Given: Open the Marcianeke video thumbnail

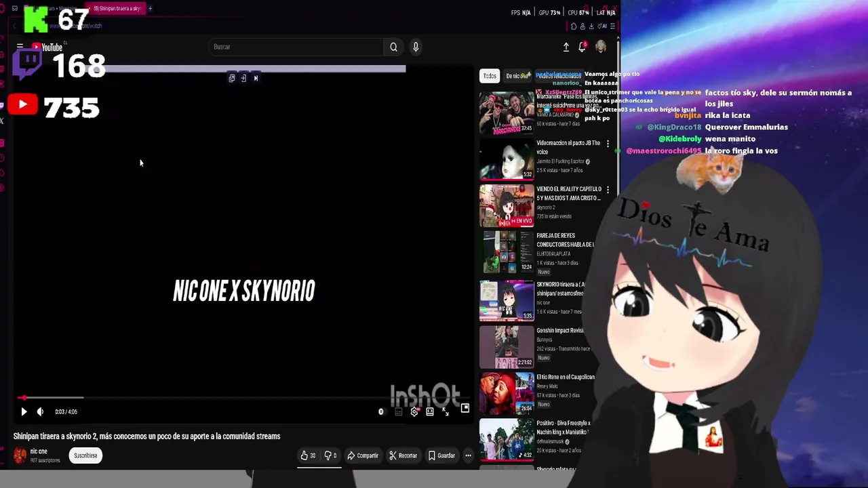Looking at the screenshot, I should 507,113.
